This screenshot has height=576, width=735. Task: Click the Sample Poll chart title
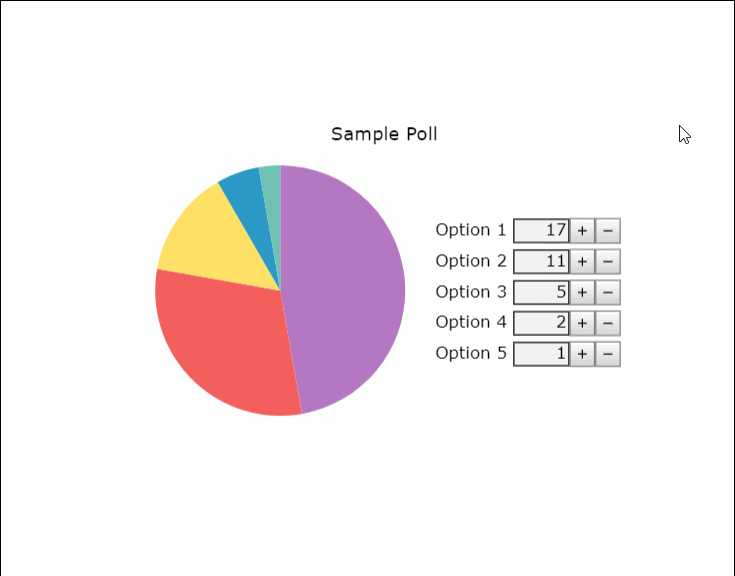click(384, 135)
